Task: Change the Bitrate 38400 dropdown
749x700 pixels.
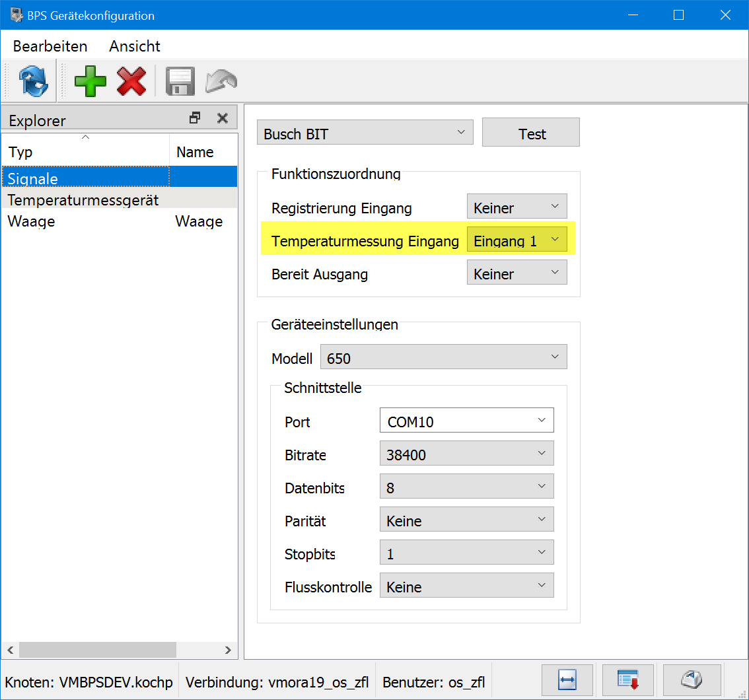Action: click(x=466, y=454)
